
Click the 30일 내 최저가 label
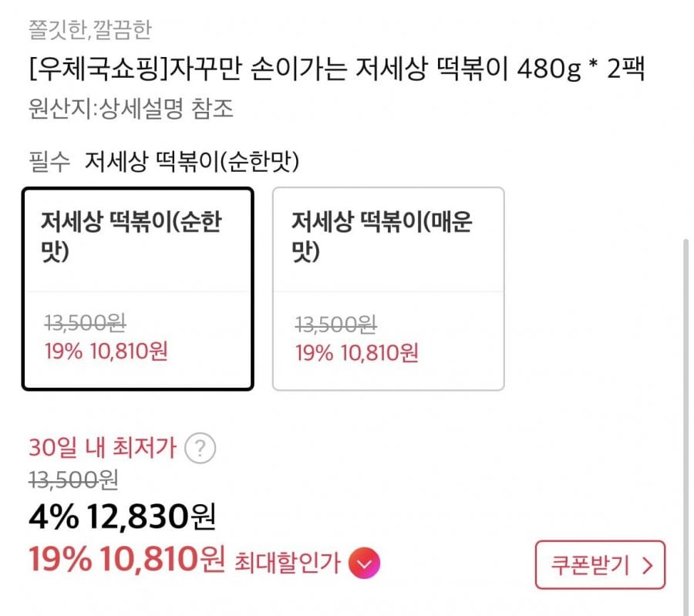tap(103, 447)
